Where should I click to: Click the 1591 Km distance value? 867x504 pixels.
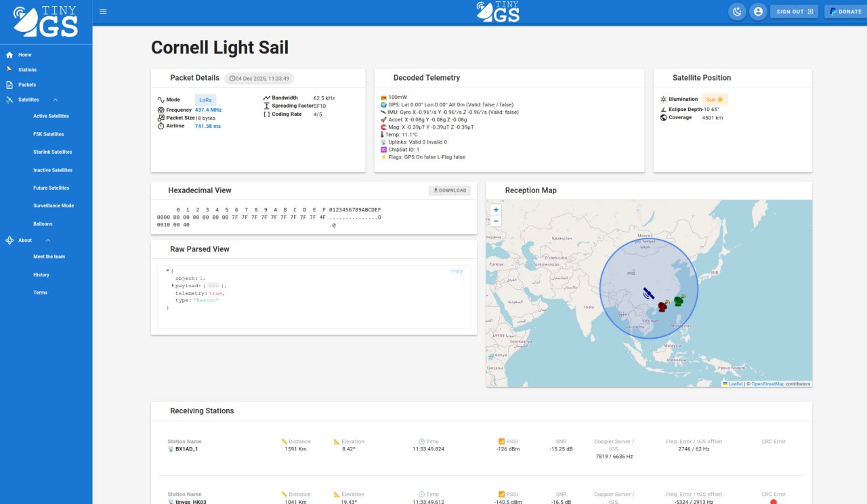[x=295, y=449]
